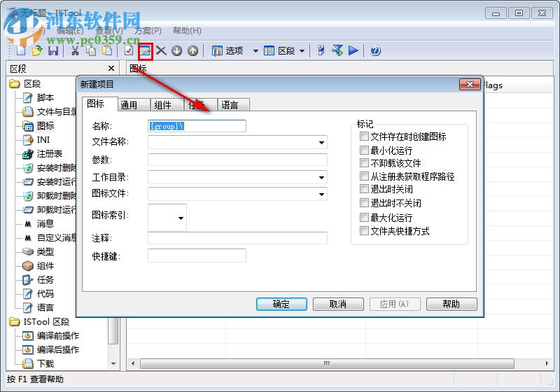Switch to the 语言 dialog tab
Viewport: 560px width, 392px height.
(x=234, y=105)
